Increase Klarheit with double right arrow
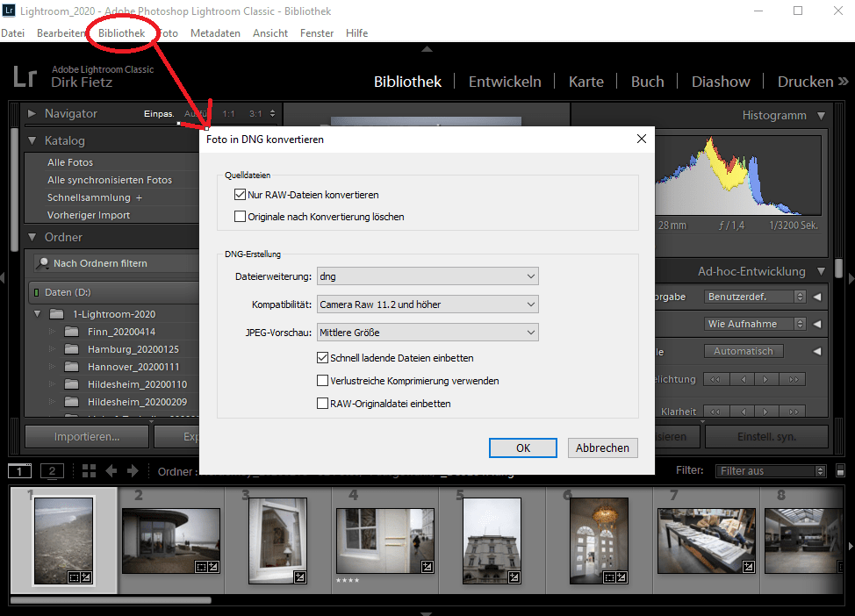The height and width of the screenshot is (616, 855). point(794,412)
